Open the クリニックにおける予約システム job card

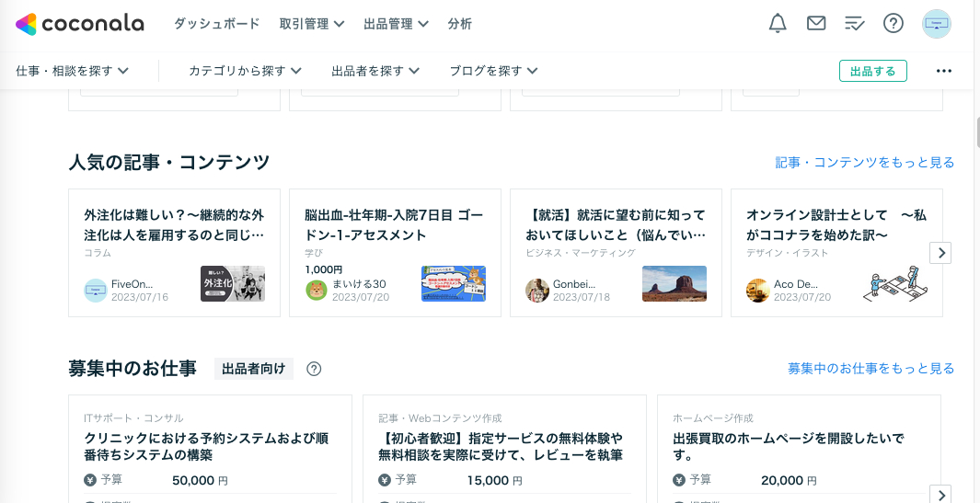click(x=210, y=446)
